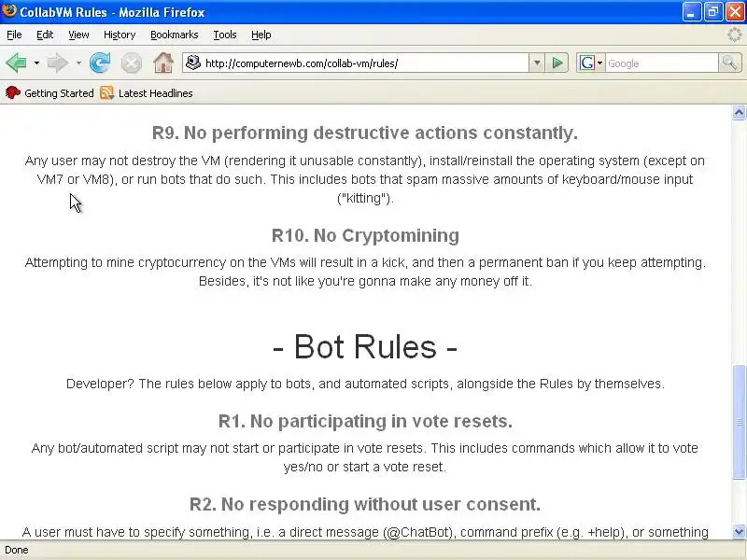Click the greyed Forward arrow button
This screenshot has width=747, height=560.
point(58,63)
